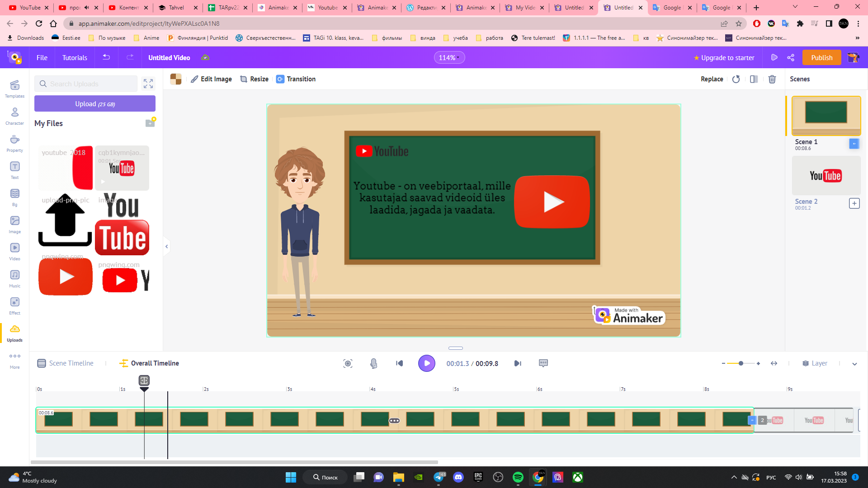This screenshot has height=488, width=868.
Task: Click the timeline playhead marker
Action: coord(144,383)
